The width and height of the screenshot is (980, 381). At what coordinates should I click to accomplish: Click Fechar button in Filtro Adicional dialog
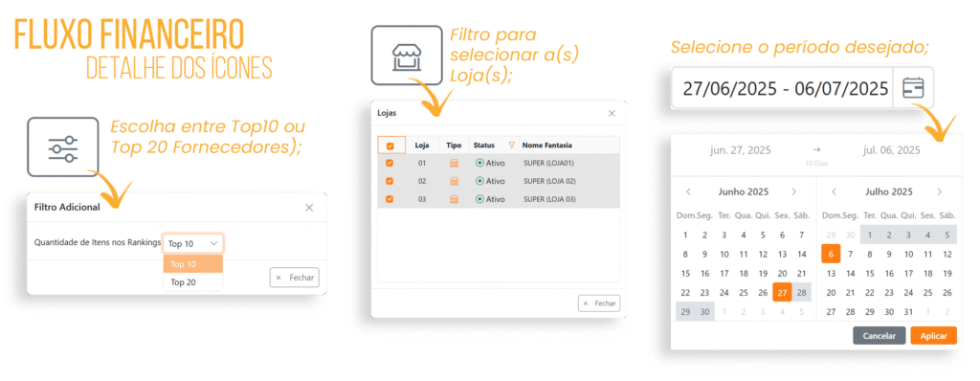click(x=295, y=278)
